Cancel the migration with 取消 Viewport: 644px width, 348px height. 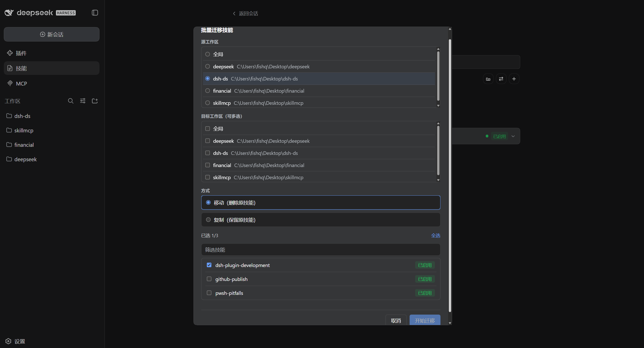396,320
